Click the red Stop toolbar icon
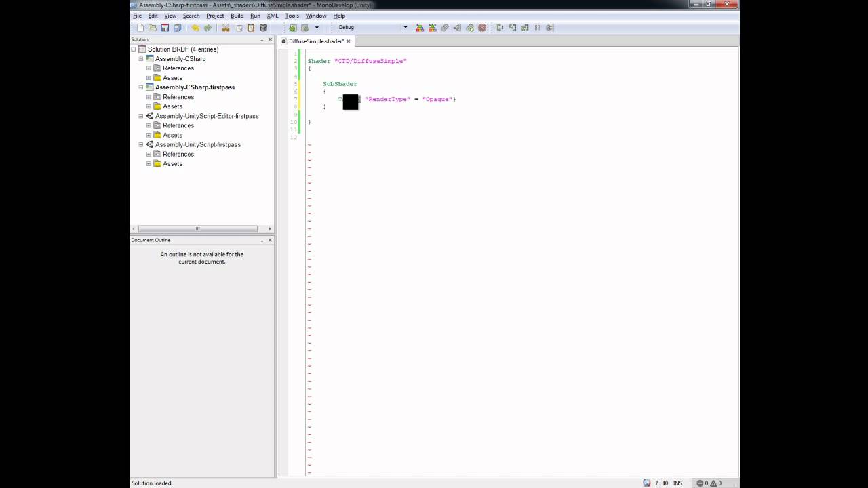Screen dimensions: 868x488 click(x=482, y=28)
